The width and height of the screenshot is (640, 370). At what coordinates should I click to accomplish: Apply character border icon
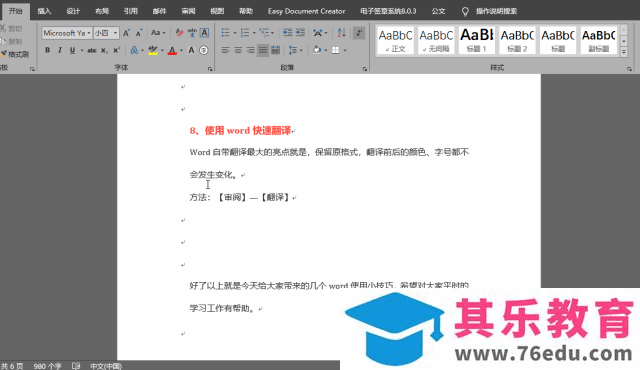(x=204, y=33)
